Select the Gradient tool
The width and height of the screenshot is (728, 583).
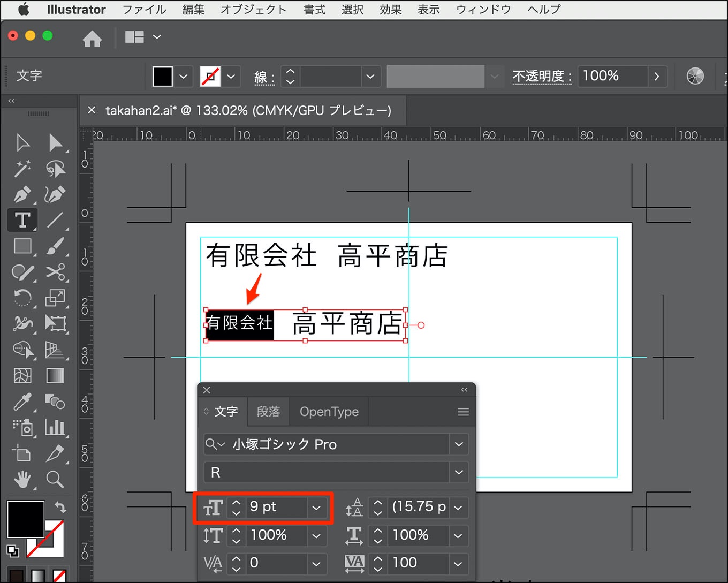tap(55, 375)
